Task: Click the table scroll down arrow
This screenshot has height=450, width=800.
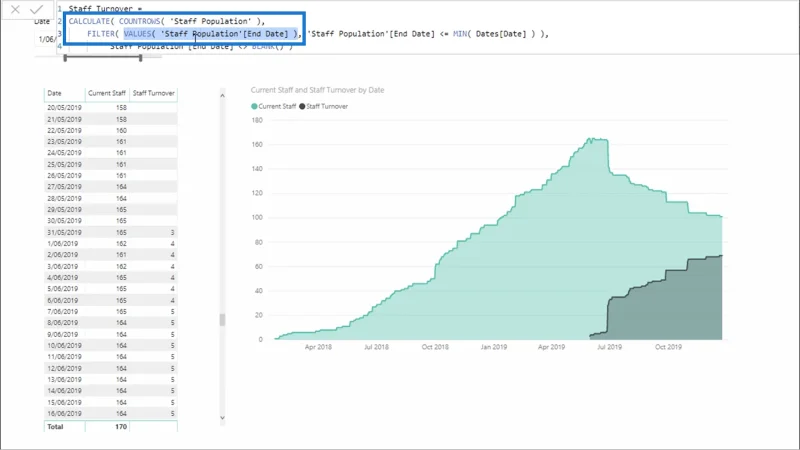Action: click(222, 417)
